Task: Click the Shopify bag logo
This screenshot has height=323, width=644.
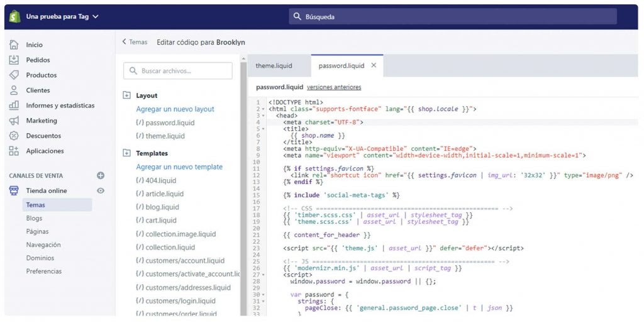Action: (x=15, y=16)
